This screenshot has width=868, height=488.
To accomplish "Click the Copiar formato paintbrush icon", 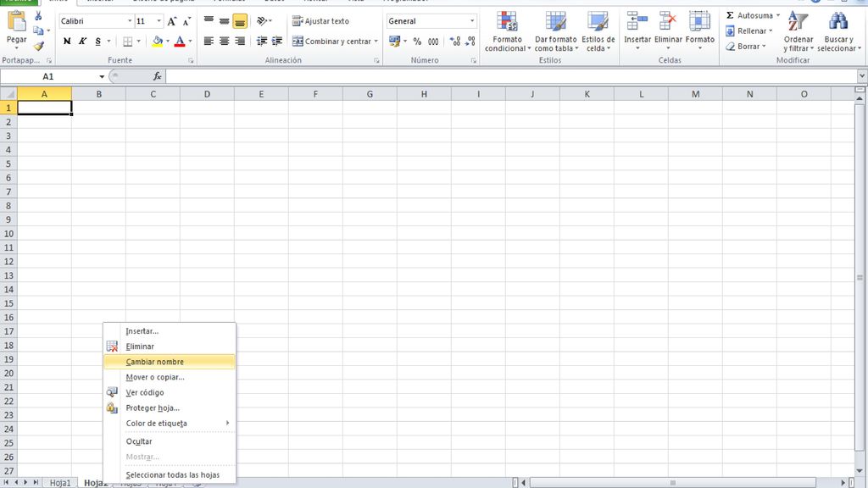I will click(x=38, y=47).
